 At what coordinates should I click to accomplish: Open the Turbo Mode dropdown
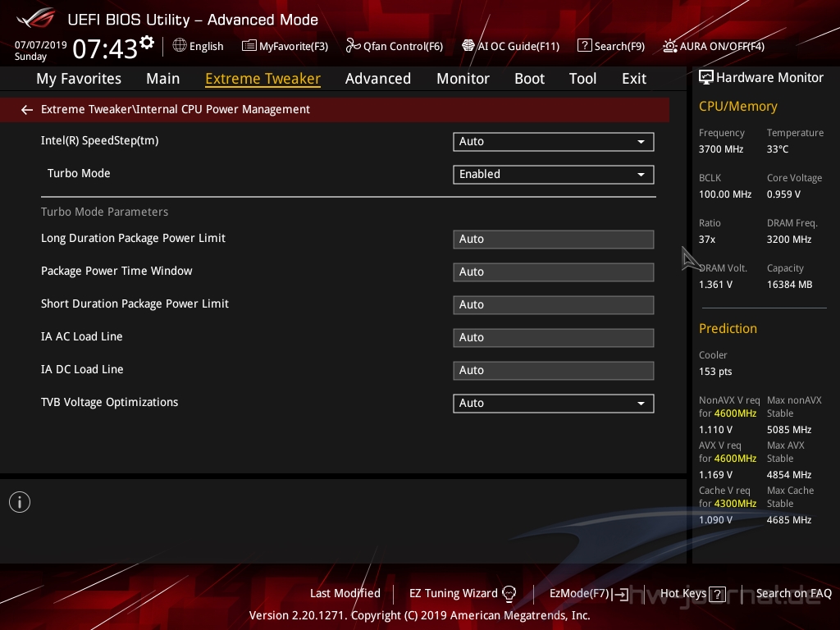pos(554,174)
